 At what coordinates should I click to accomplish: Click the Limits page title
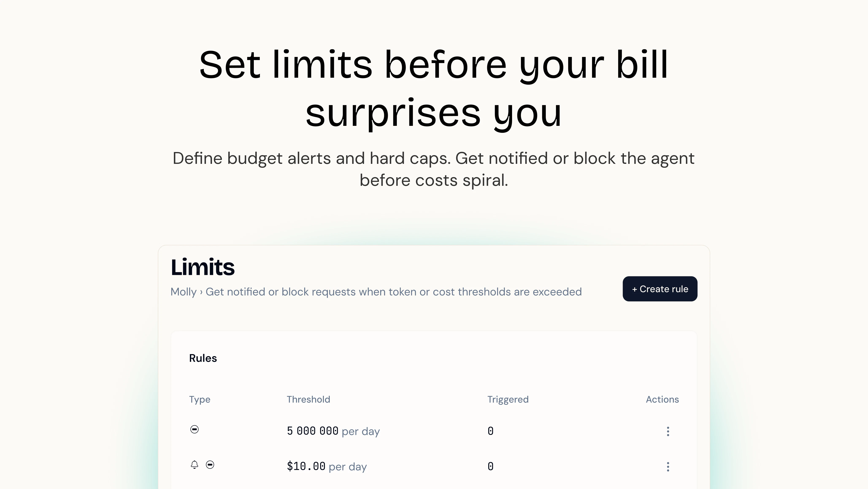203,267
